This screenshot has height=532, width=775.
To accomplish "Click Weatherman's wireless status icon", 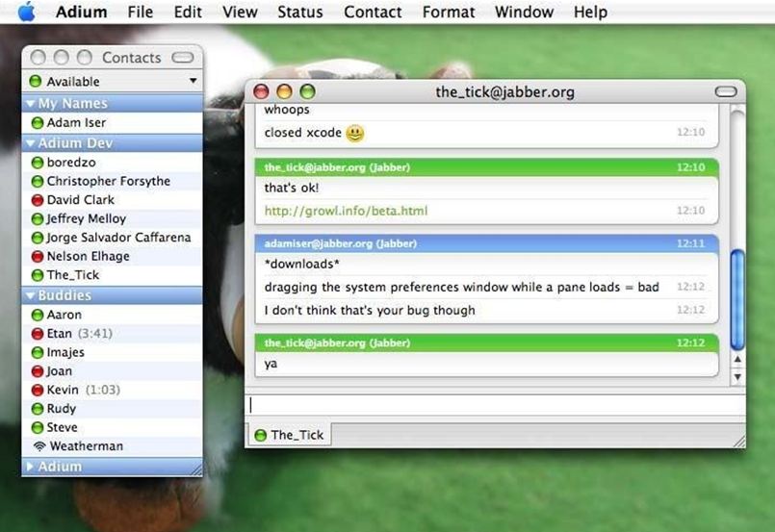I will 39,446.
